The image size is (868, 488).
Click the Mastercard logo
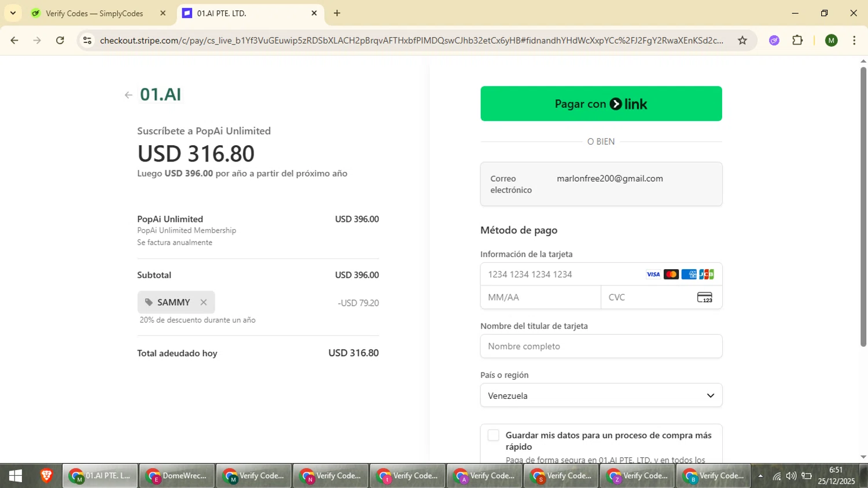pyautogui.click(x=671, y=274)
